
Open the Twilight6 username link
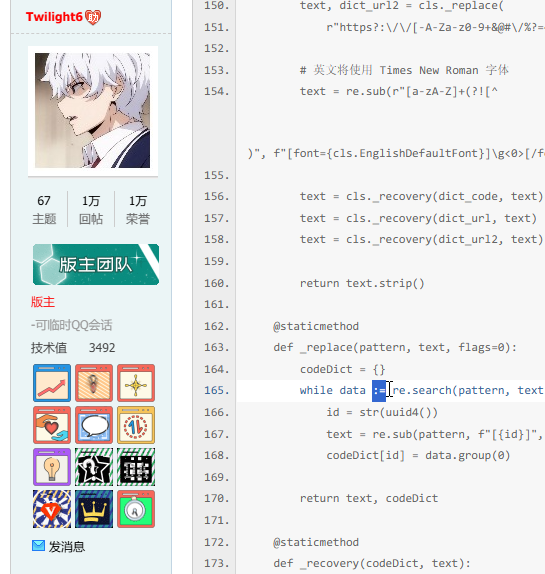point(54,17)
